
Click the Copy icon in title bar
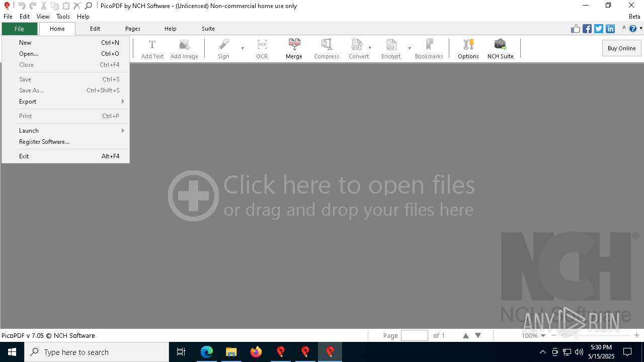pyautogui.click(x=55, y=6)
